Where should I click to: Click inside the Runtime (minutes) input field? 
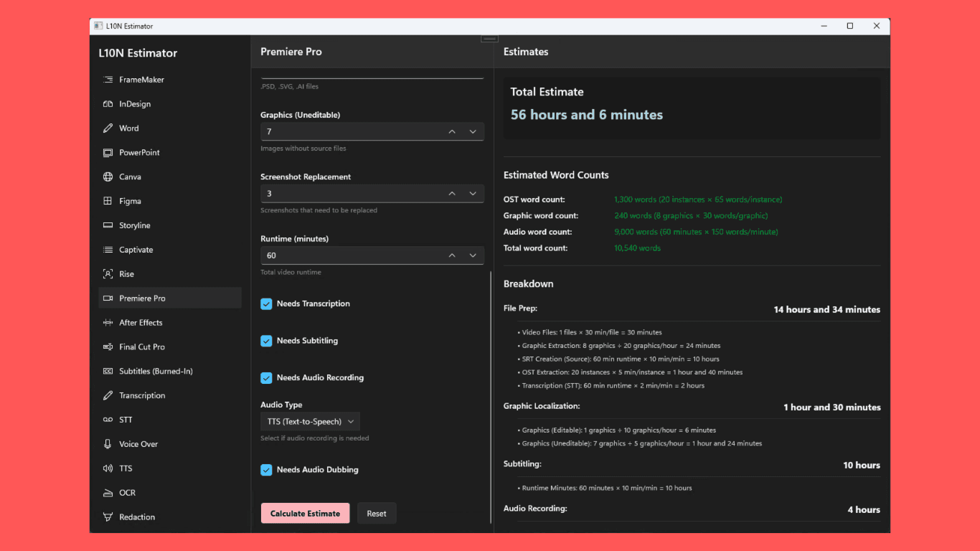[x=344, y=255]
